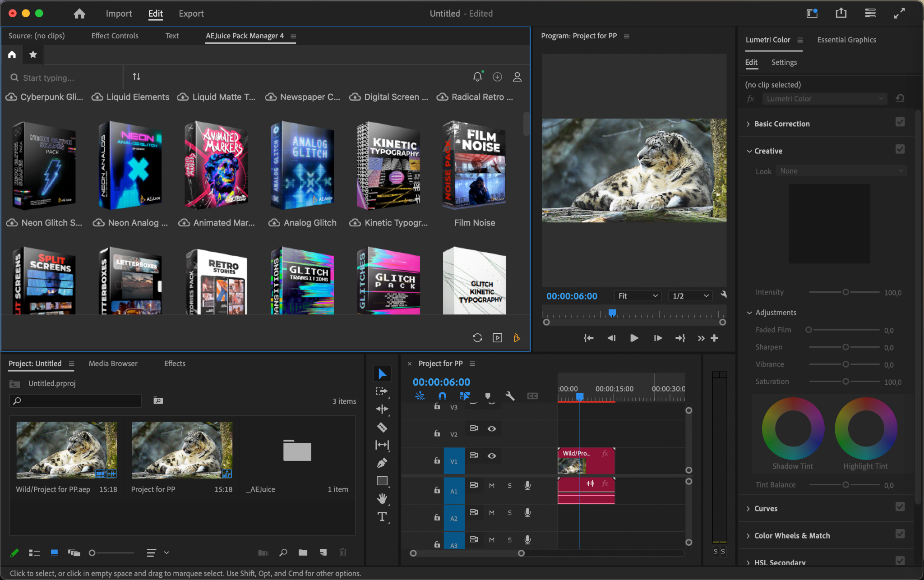Click the Saturation slider handle
This screenshot has width=924, height=580.
846,382
